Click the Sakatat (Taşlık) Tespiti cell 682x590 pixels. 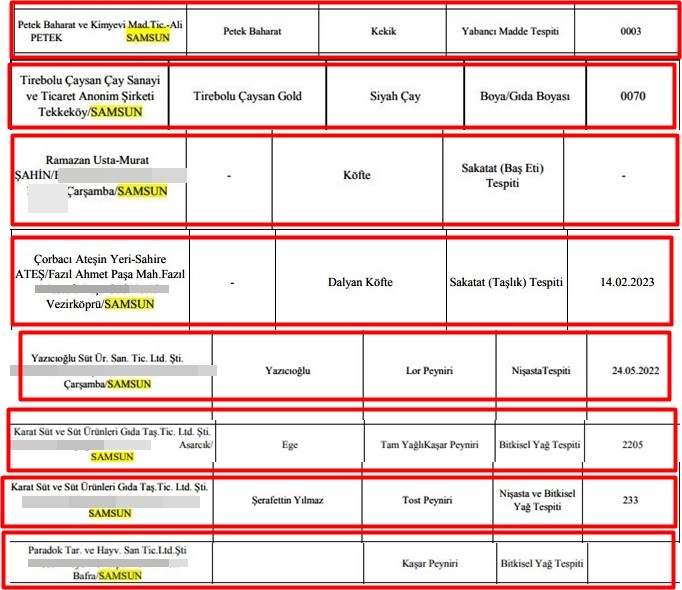(x=507, y=282)
